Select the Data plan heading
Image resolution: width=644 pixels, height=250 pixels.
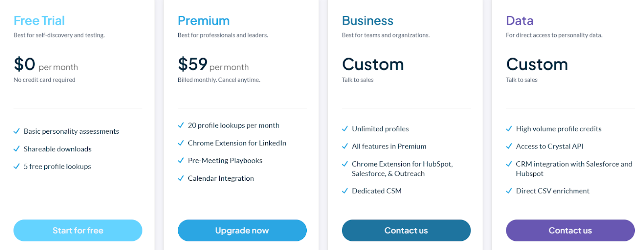[520, 20]
